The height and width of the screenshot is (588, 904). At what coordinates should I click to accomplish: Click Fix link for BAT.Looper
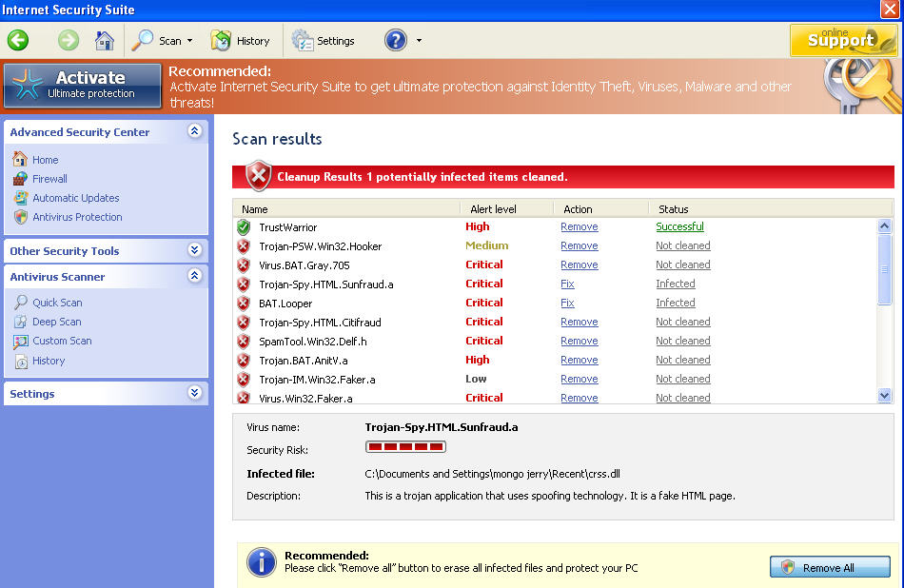567,303
